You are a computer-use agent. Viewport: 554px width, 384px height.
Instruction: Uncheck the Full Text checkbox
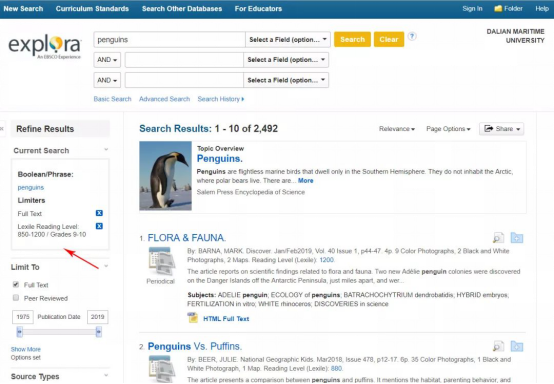pos(16,284)
